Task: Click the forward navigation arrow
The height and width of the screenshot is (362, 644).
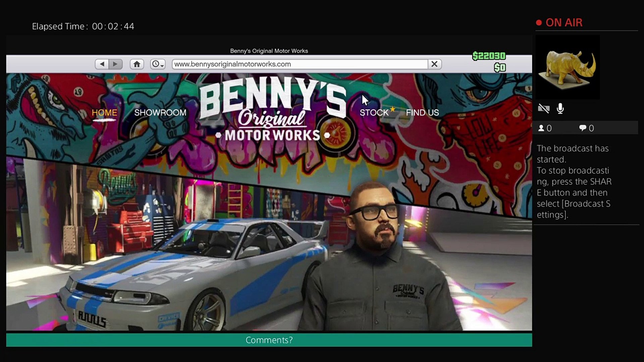Action: (116, 64)
